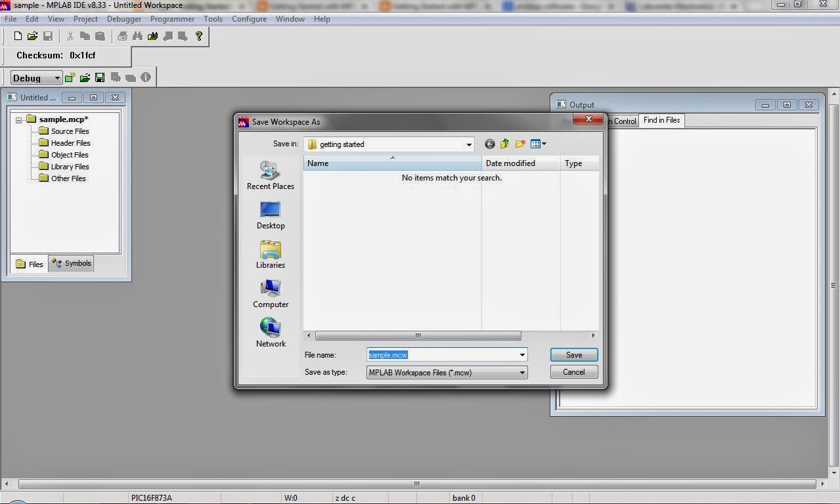This screenshot has width=840, height=504.
Task: Open the Help menu
Action: tap(322, 19)
